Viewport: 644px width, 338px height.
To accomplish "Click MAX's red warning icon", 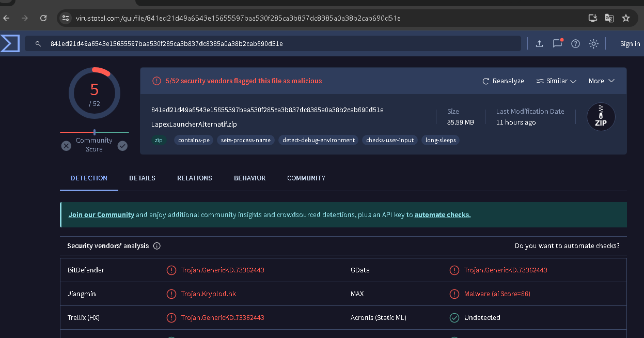I will click(x=454, y=294).
